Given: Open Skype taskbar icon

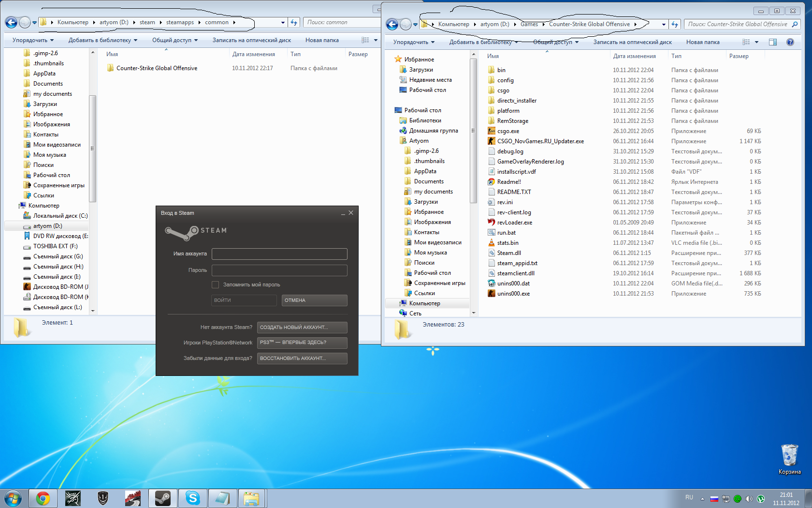Looking at the screenshot, I should [x=192, y=498].
